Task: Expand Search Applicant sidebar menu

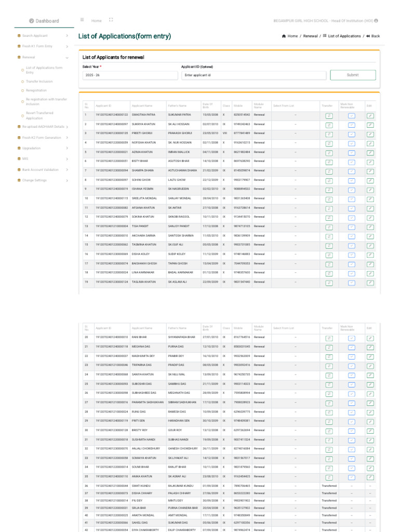Action: coord(43,36)
